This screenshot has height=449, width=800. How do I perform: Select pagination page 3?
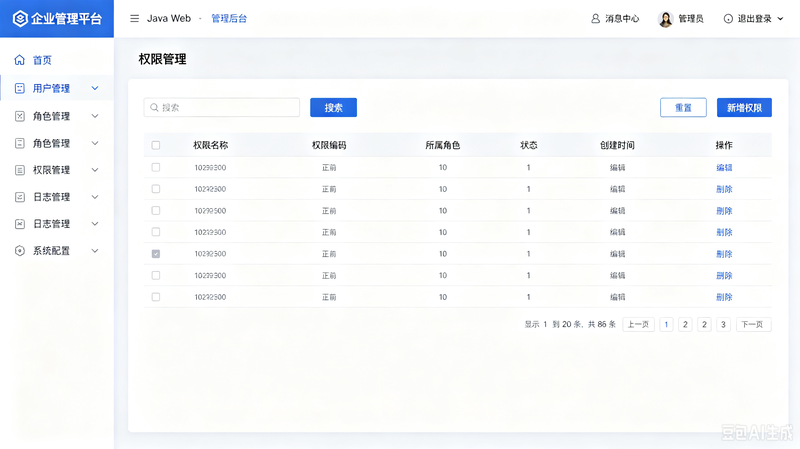click(x=723, y=325)
